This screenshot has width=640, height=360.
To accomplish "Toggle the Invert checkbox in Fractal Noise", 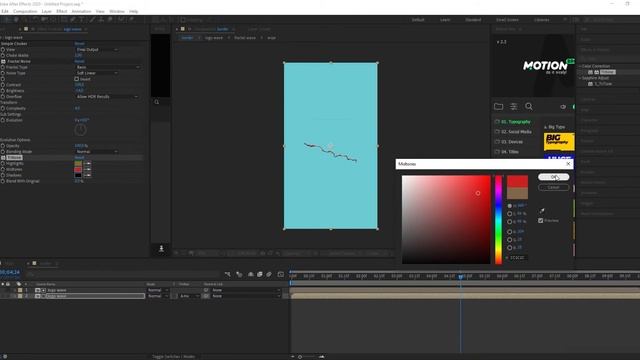I will (x=76, y=79).
